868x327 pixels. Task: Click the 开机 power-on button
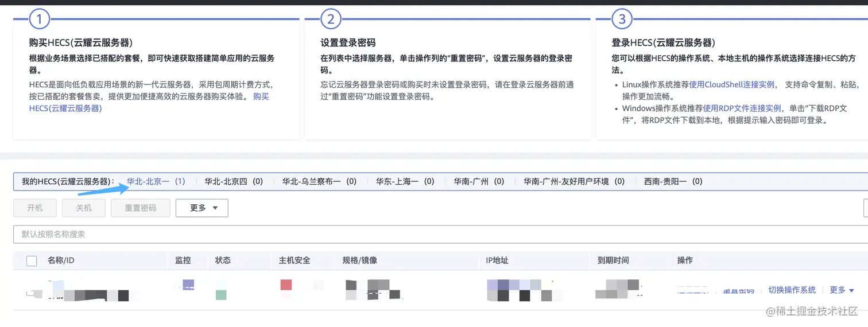35,208
